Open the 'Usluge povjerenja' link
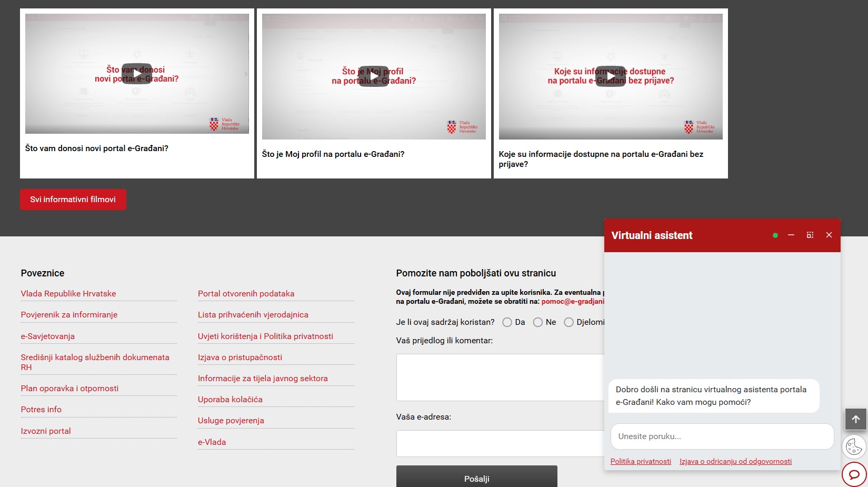This screenshot has height=487, width=868. [x=231, y=421]
